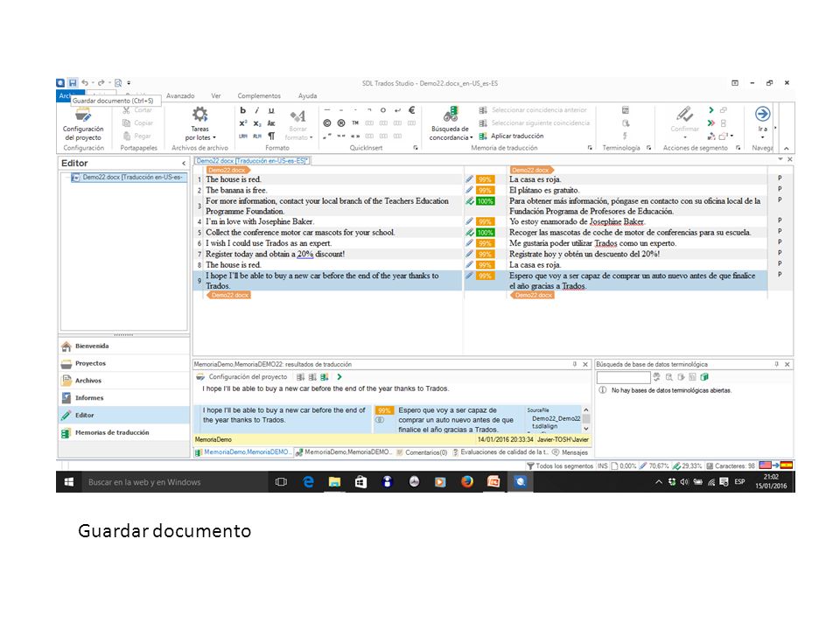Apply bold formatting with the b icon
The width and height of the screenshot is (840, 630).
242,110
